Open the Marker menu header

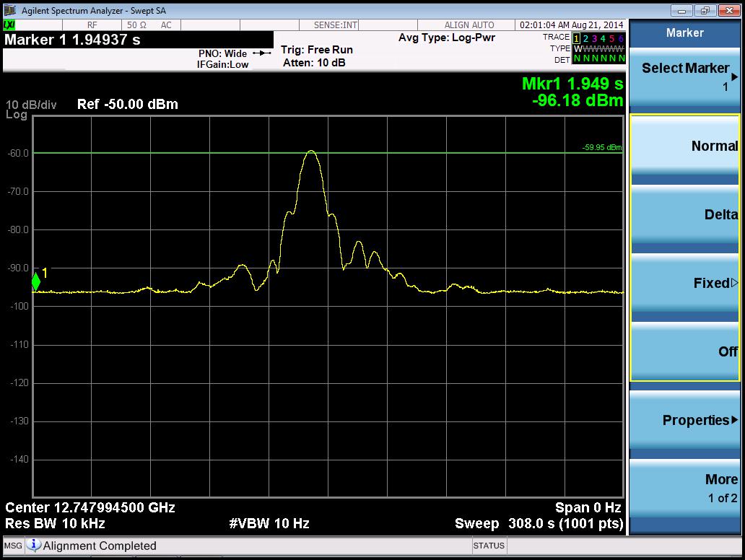(x=684, y=33)
